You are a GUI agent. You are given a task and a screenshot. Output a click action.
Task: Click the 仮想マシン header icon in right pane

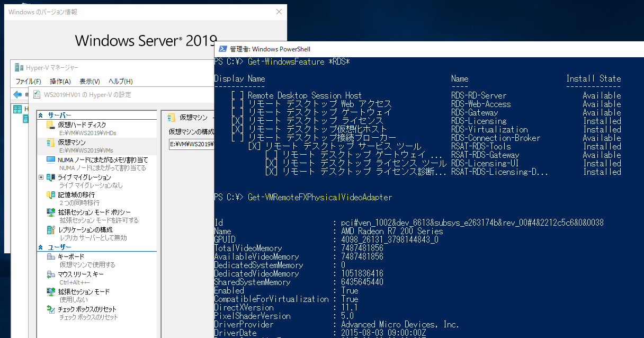tap(171, 118)
